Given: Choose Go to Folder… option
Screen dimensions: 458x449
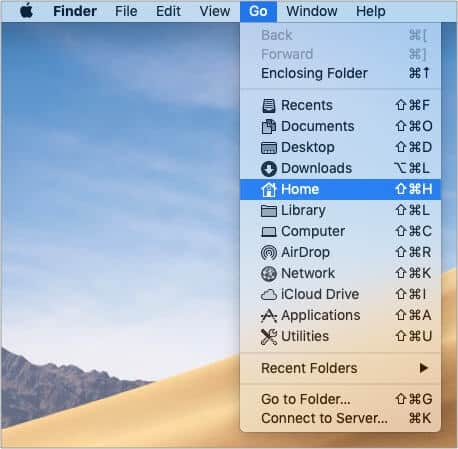Looking at the screenshot, I should 340,399.
